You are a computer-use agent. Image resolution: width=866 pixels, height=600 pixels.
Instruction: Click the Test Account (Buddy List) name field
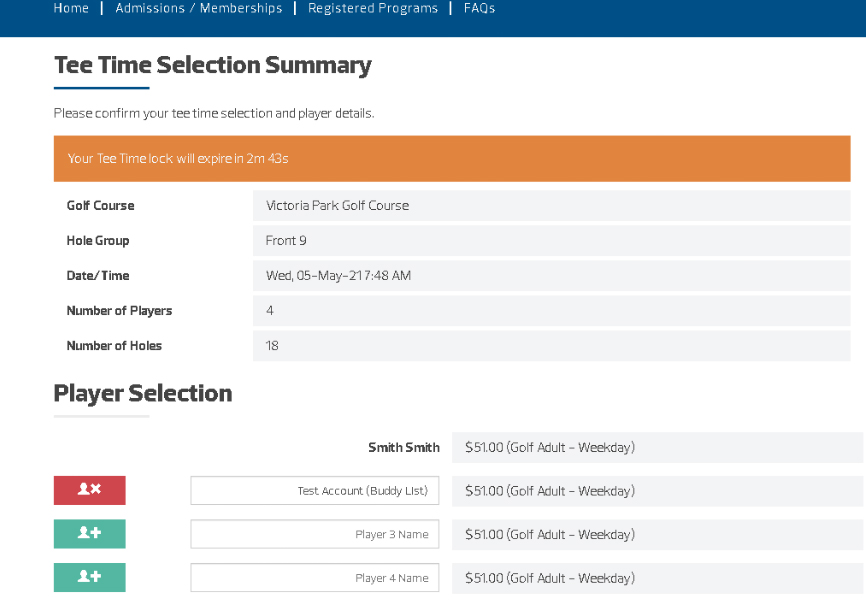click(314, 491)
